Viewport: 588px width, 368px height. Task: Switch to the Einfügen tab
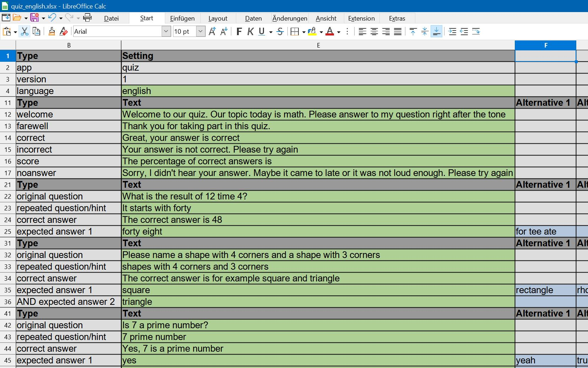coord(182,18)
